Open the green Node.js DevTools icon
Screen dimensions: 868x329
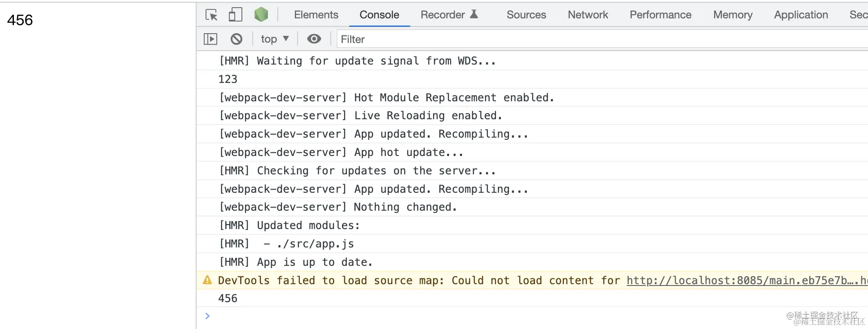(x=261, y=15)
